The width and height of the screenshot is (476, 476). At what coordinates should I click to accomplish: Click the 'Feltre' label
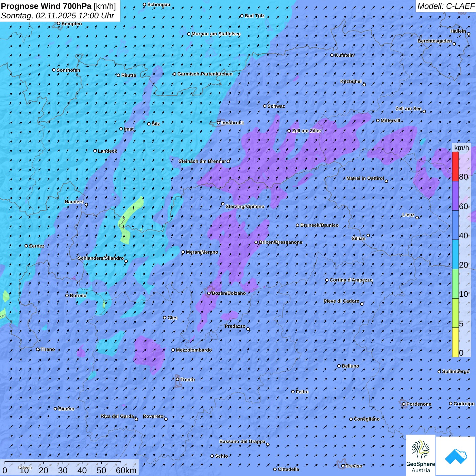click(302, 392)
